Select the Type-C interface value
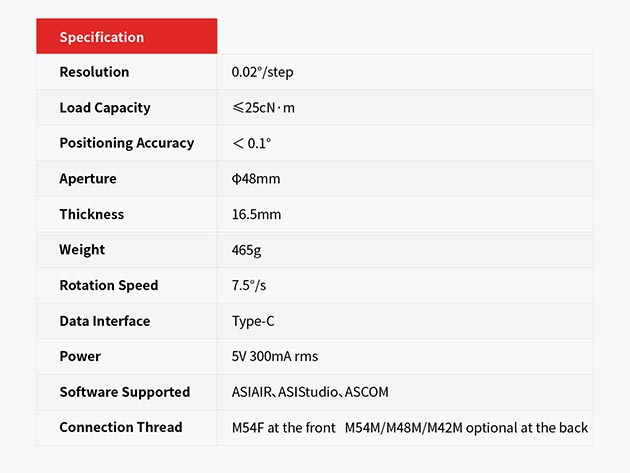Image resolution: width=630 pixels, height=473 pixels. [x=254, y=321]
